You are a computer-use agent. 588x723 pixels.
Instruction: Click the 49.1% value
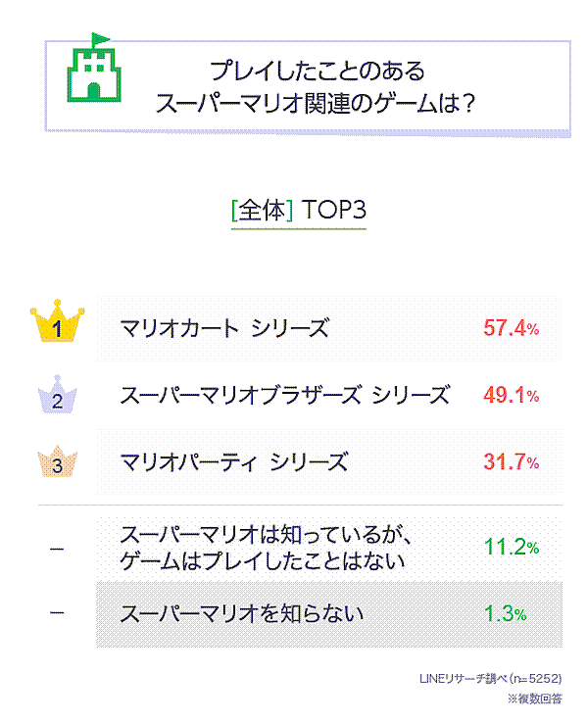(x=512, y=395)
